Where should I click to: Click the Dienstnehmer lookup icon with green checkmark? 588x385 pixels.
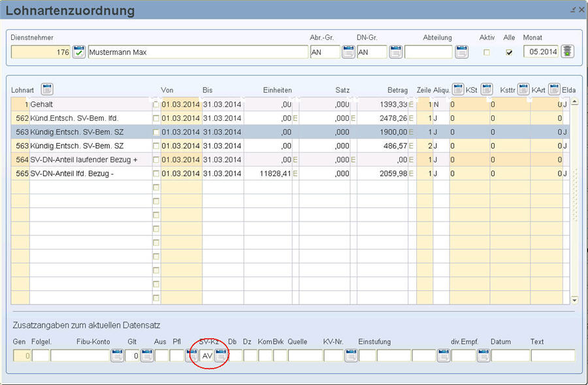(79, 52)
